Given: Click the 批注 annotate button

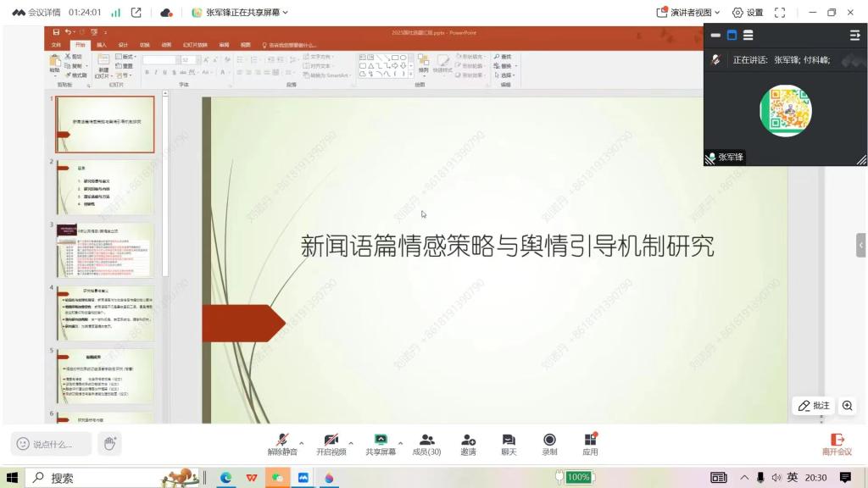Looking at the screenshot, I should (x=813, y=406).
